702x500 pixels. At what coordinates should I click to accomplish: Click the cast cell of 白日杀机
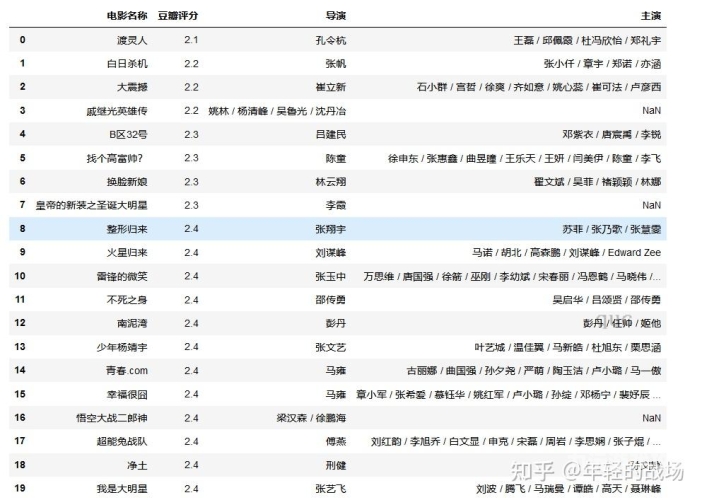coord(602,64)
